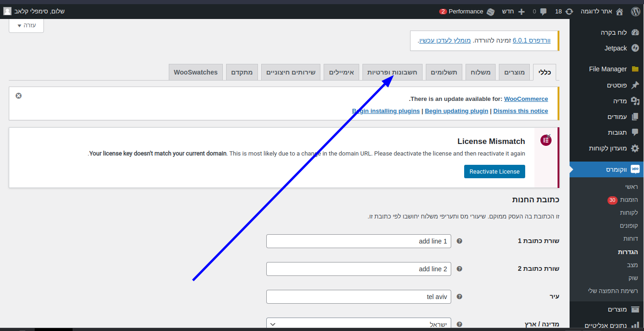Click the updates refresh icon
Screen dimensions: 644x331
(569, 11)
